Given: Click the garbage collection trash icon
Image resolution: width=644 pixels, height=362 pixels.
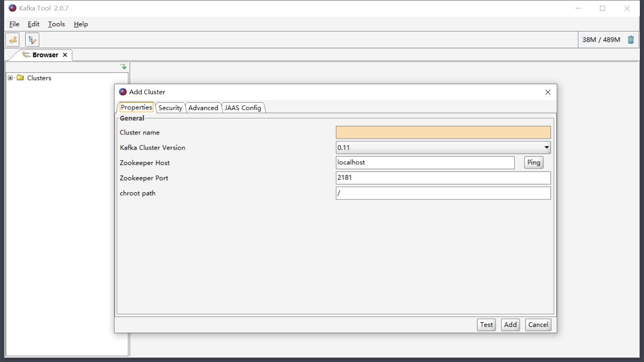Looking at the screenshot, I should [x=631, y=40].
